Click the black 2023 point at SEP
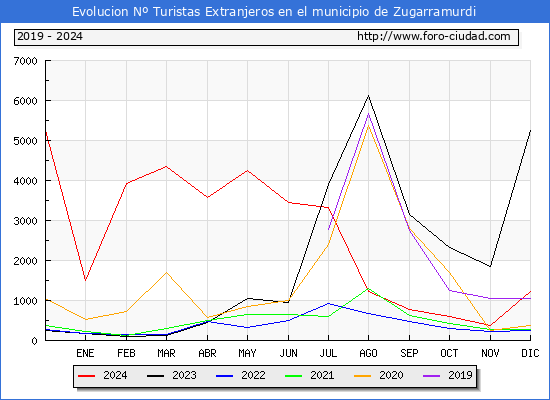The height and width of the screenshot is (400, 550). point(409,214)
